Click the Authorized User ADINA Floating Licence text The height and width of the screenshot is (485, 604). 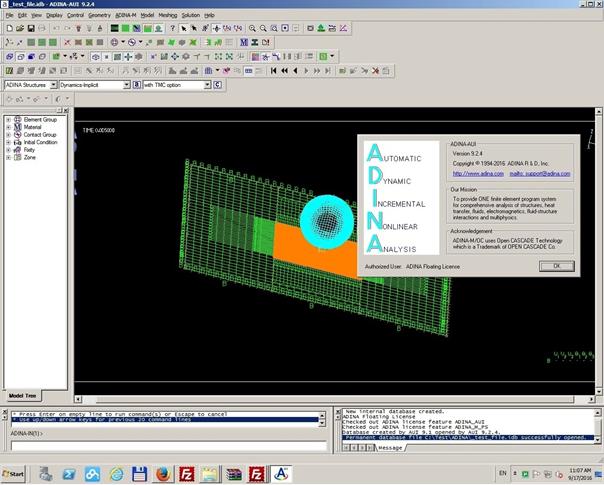tap(412, 267)
